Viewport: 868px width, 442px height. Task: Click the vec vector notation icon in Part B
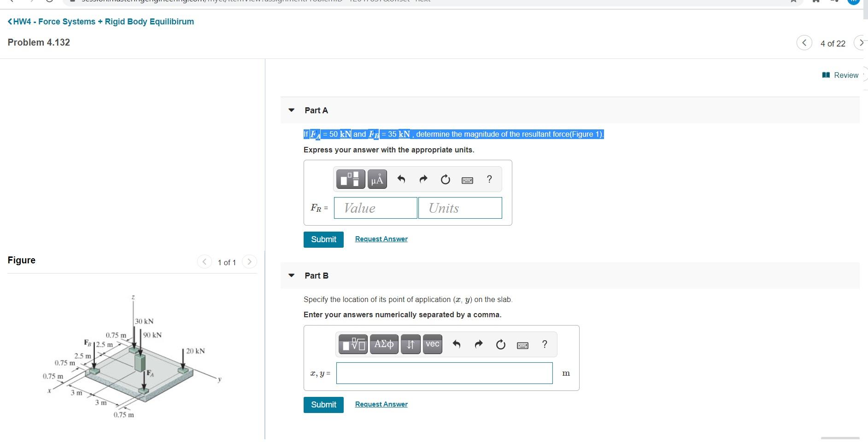(431, 344)
